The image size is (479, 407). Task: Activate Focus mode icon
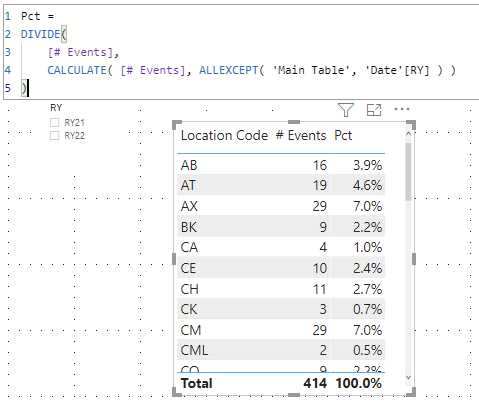(x=374, y=110)
